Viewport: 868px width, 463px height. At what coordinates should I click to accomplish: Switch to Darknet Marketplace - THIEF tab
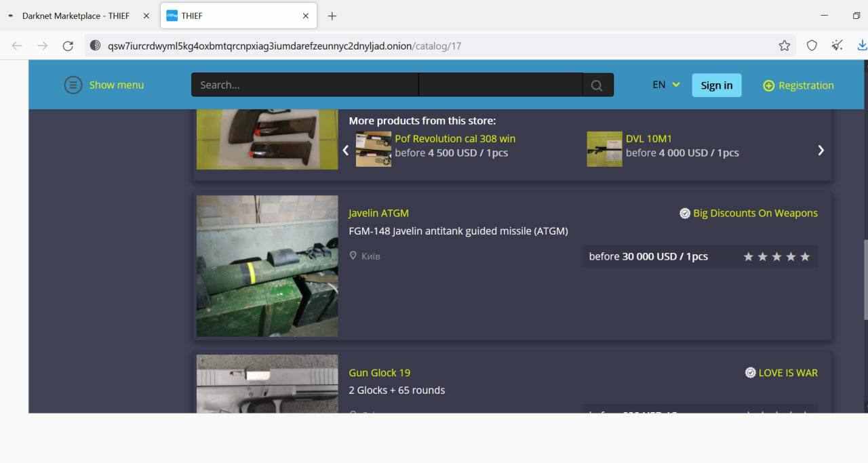tap(76, 16)
